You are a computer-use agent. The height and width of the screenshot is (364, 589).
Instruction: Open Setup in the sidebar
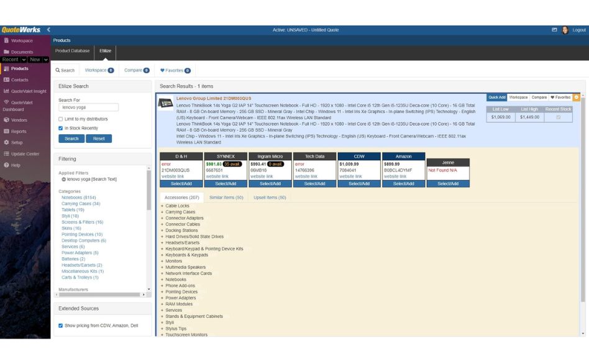pyautogui.click(x=17, y=143)
